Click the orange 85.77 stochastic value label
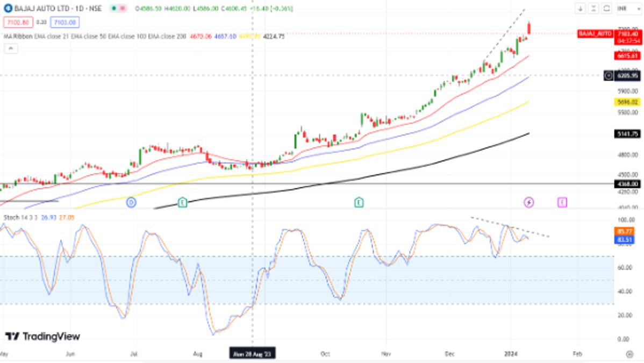The width and height of the screenshot is (644, 363). click(x=624, y=232)
